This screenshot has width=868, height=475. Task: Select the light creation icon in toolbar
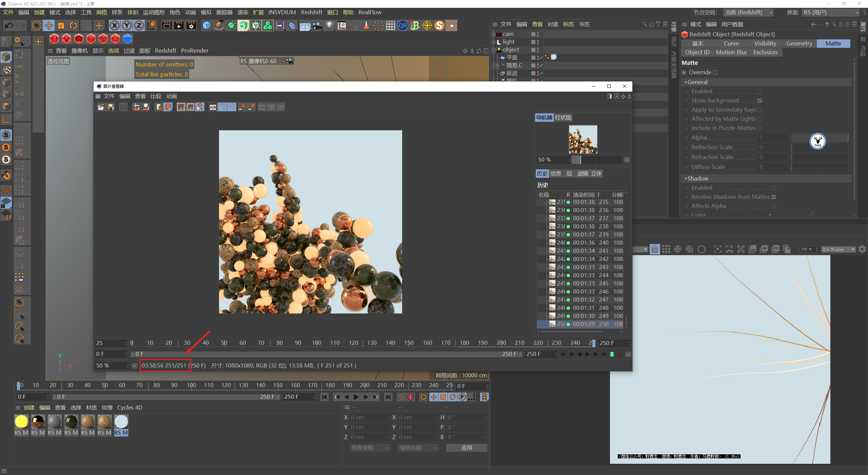(330, 25)
